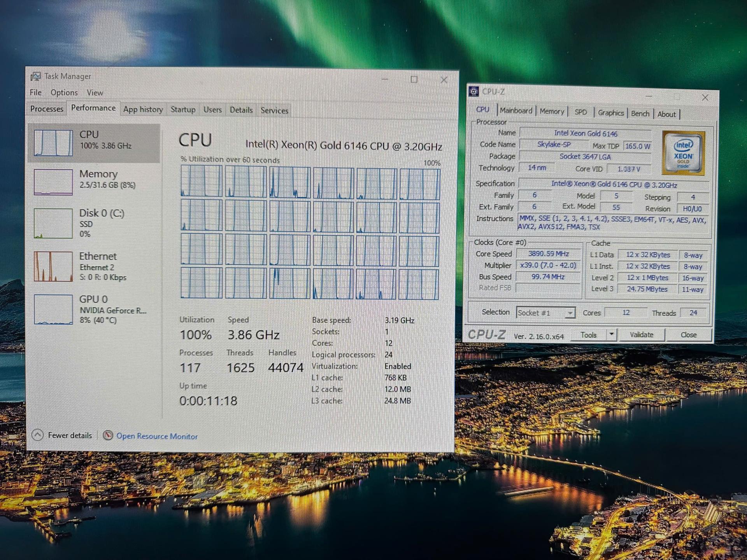This screenshot has height=560, width=747.
Task: Click the Validate button in CPU-Z
Action: (642, 334)
